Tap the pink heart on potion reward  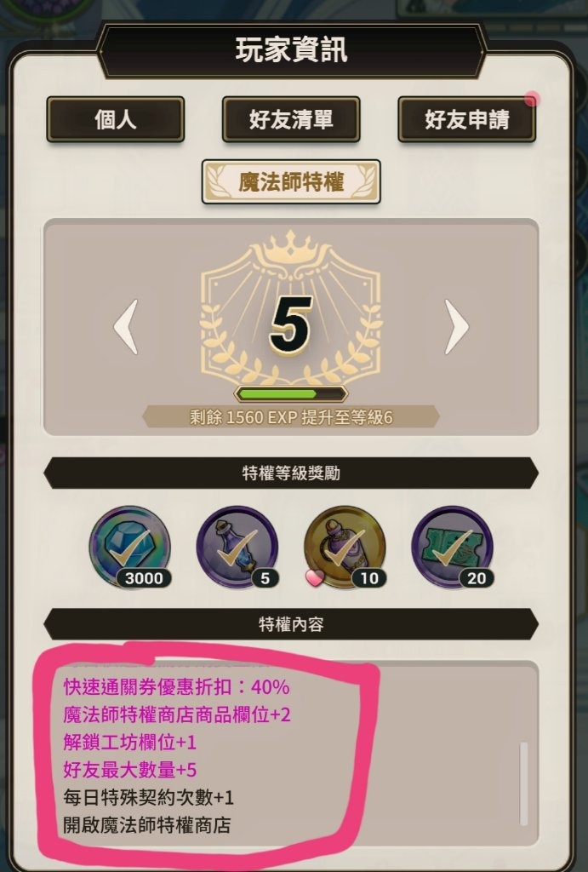[x=315, y=577]
